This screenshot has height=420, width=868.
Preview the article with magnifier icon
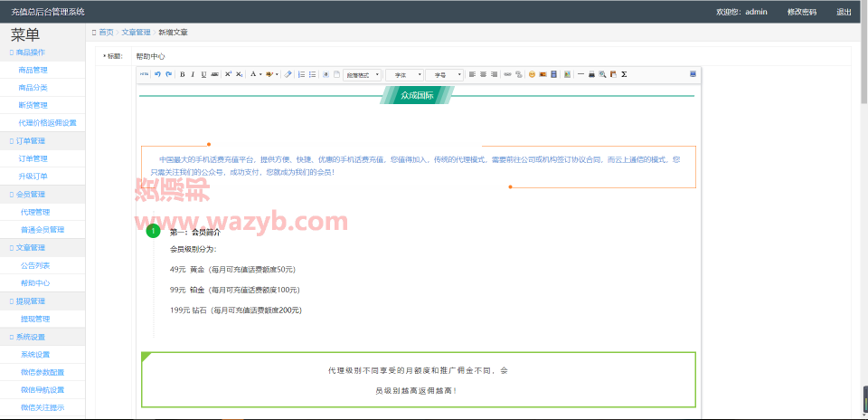[x=602, y=74]
